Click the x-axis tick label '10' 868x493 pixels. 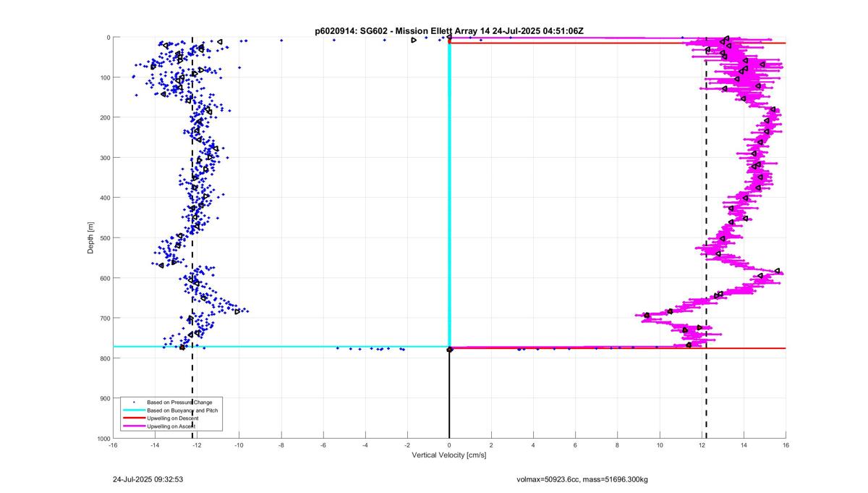coord(660,445)
